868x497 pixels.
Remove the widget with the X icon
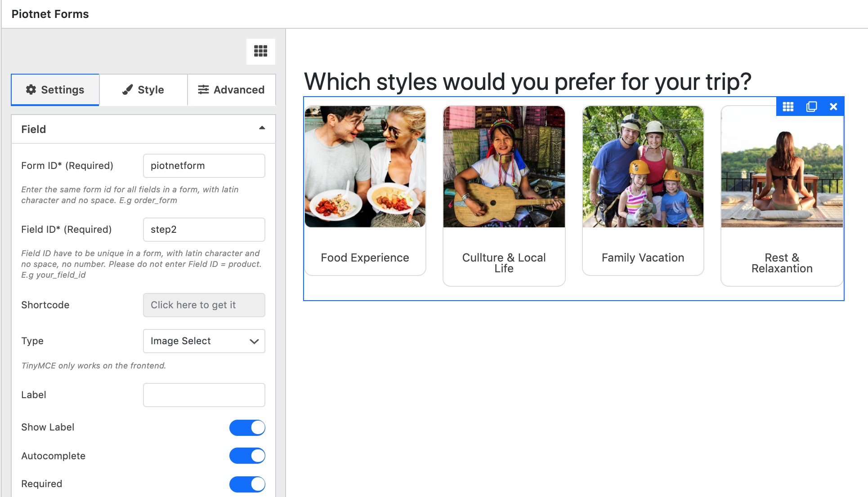coord(833,106)
